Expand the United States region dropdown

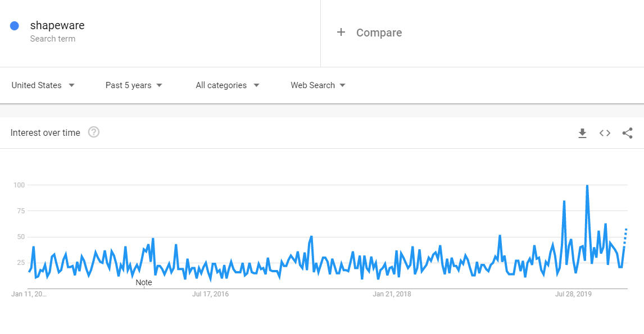coord(43,85)
